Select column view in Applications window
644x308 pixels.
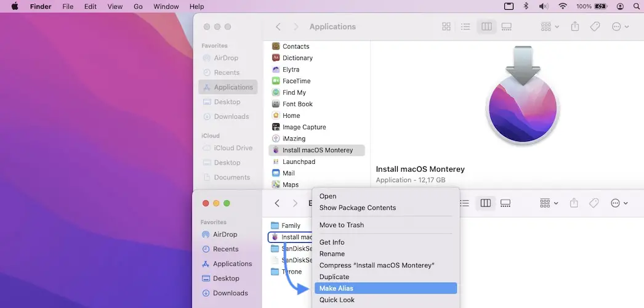pos(486,27)
